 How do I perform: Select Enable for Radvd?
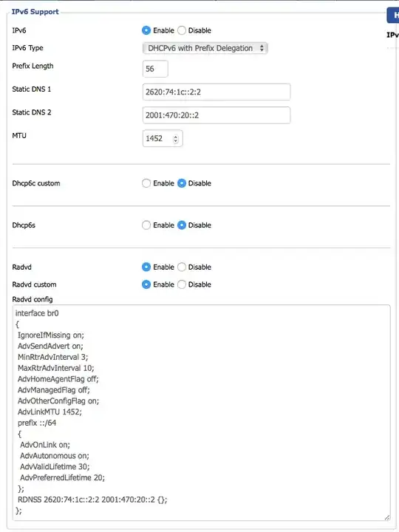[146, 267]
